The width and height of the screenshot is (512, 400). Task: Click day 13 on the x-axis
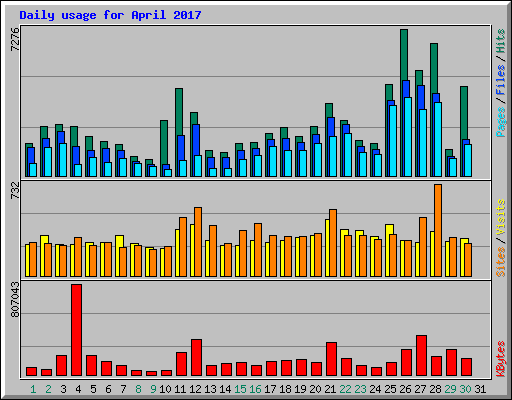pos(210,389)
